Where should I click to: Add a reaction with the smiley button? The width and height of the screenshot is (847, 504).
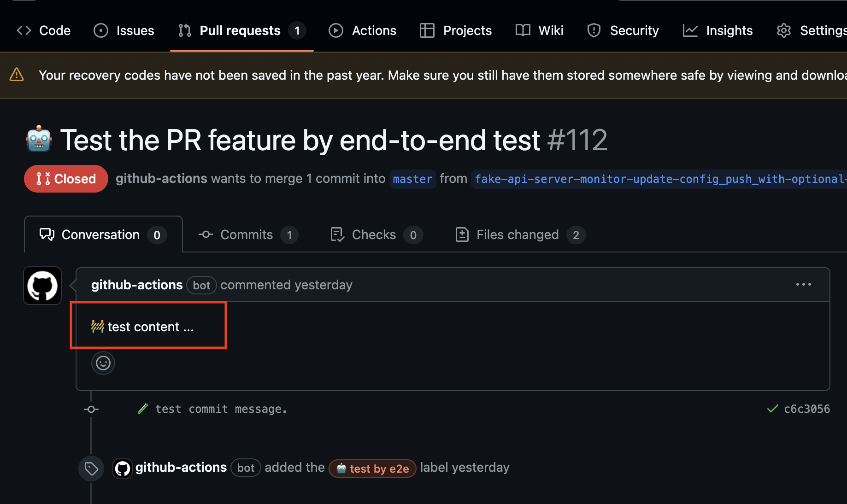(103, 363)
